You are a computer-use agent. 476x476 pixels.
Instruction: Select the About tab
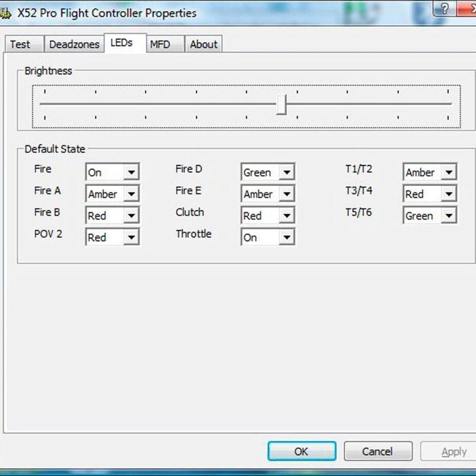click(x=203, y=45)
